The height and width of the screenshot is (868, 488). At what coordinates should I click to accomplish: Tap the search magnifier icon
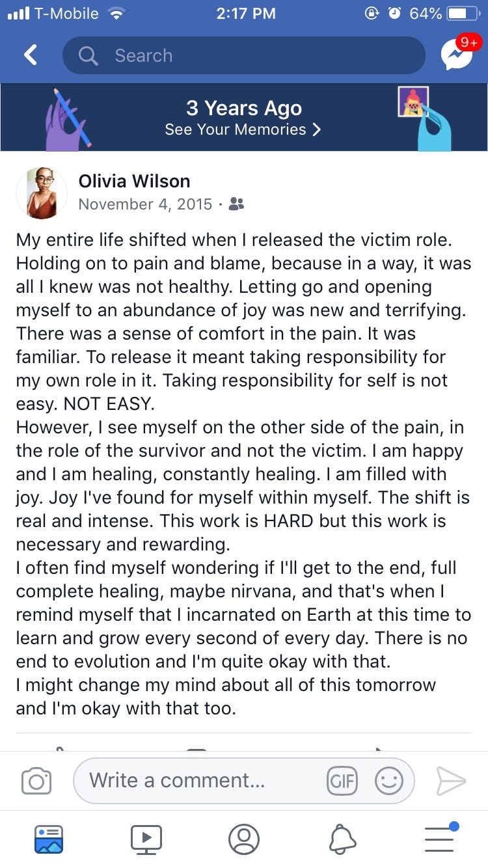(x=88, y=56)
